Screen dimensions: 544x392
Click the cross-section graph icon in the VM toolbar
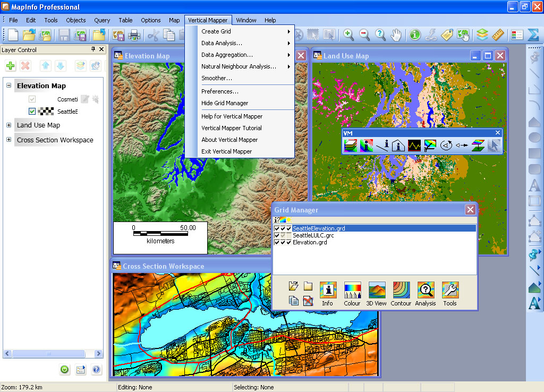pos(414,146)
